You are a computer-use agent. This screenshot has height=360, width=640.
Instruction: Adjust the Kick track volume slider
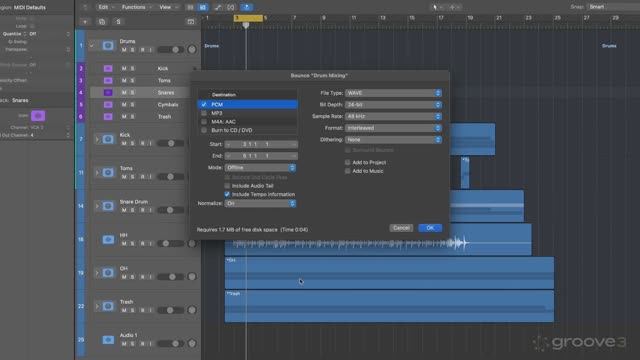point(171,143)
